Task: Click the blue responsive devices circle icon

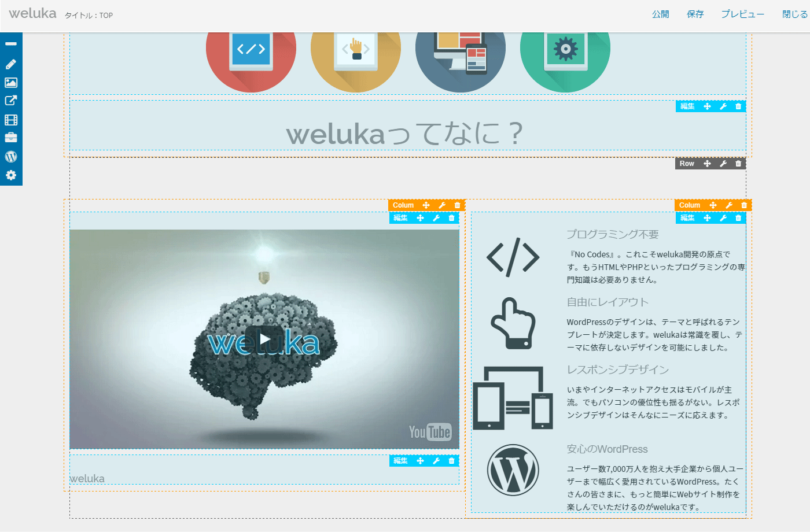Action: tap(461, 62)
